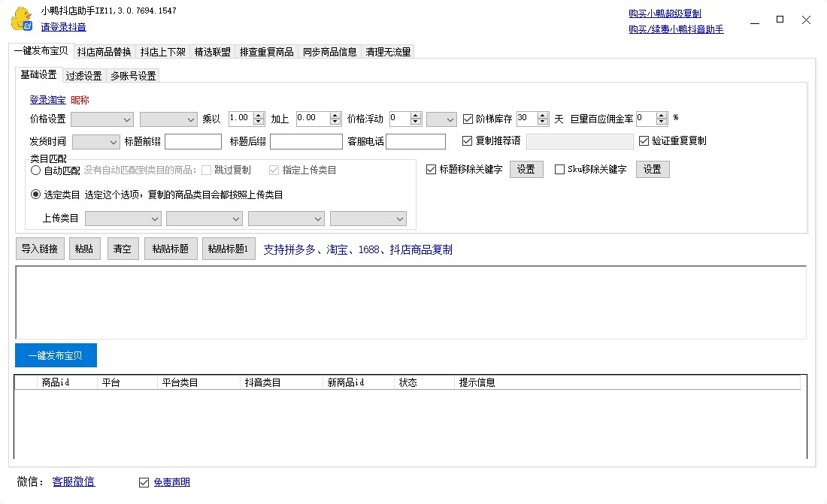Toggle the checkbox beside 免责声明

pyautogui.click(x=144, y=482)
